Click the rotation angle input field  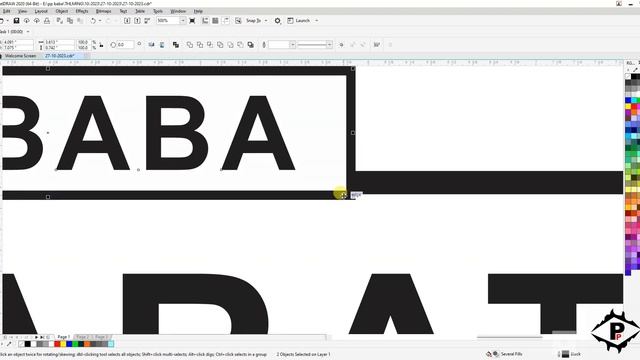pyautogui.click(x=125, y=44)
